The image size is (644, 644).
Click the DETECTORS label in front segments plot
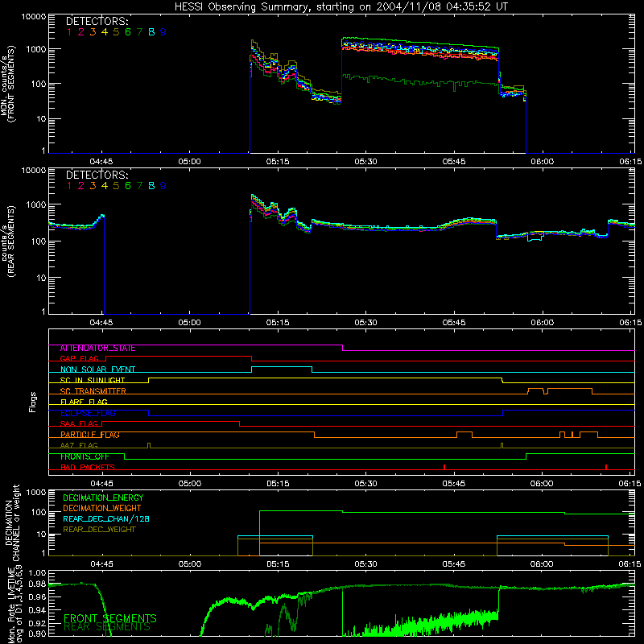click(x=97, y=21)
